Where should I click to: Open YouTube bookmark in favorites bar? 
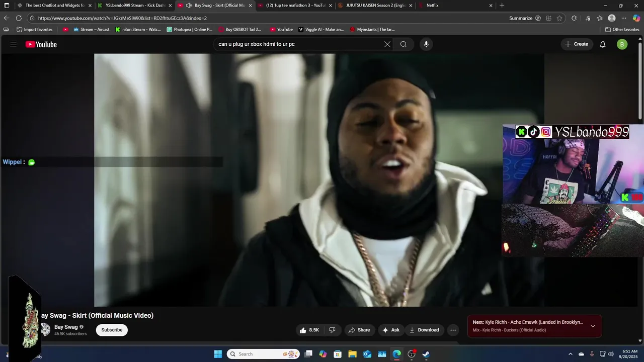[281, 30]
